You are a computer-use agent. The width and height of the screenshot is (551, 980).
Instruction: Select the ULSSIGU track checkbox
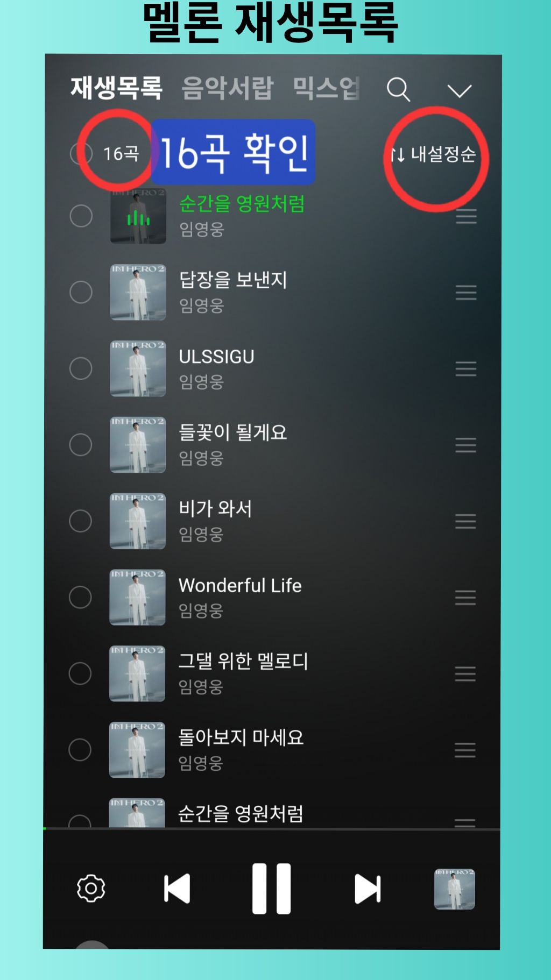(81, 368)
